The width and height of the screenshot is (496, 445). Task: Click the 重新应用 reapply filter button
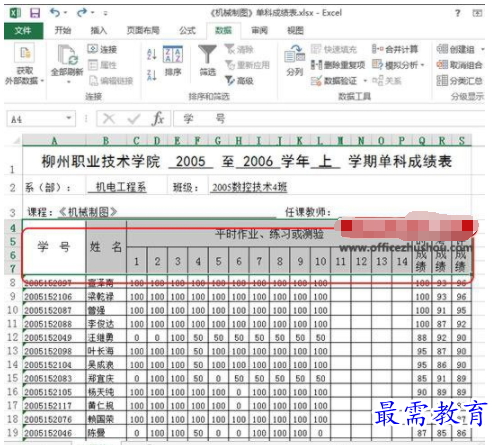click(247, 65)
